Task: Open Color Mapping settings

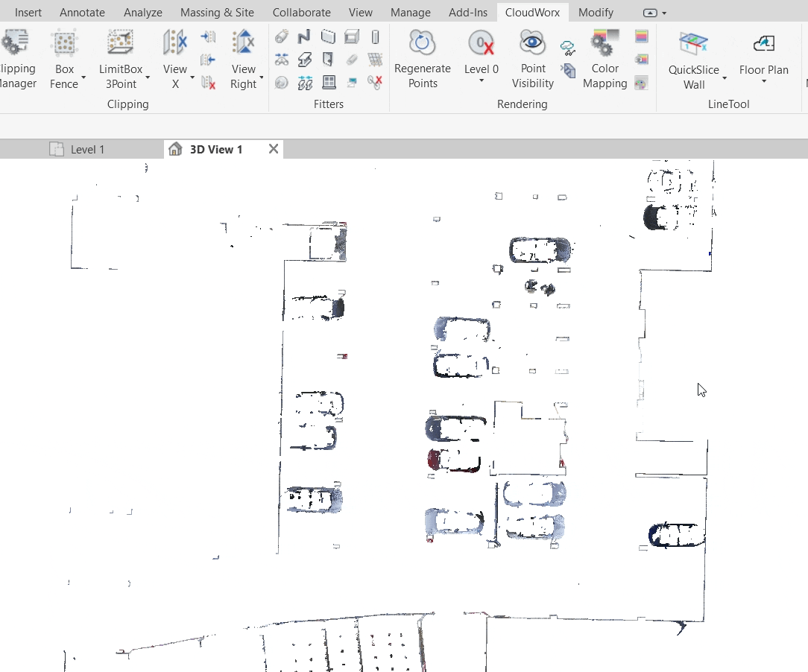Action: [605, 60]
